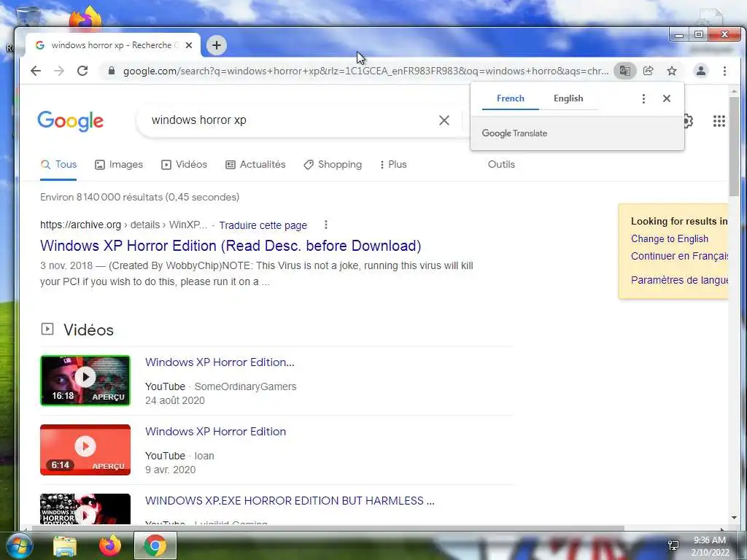The image size is (747, 560).
Task: Click the vertical scrollbar thumb
Action: tap(734, 145)
